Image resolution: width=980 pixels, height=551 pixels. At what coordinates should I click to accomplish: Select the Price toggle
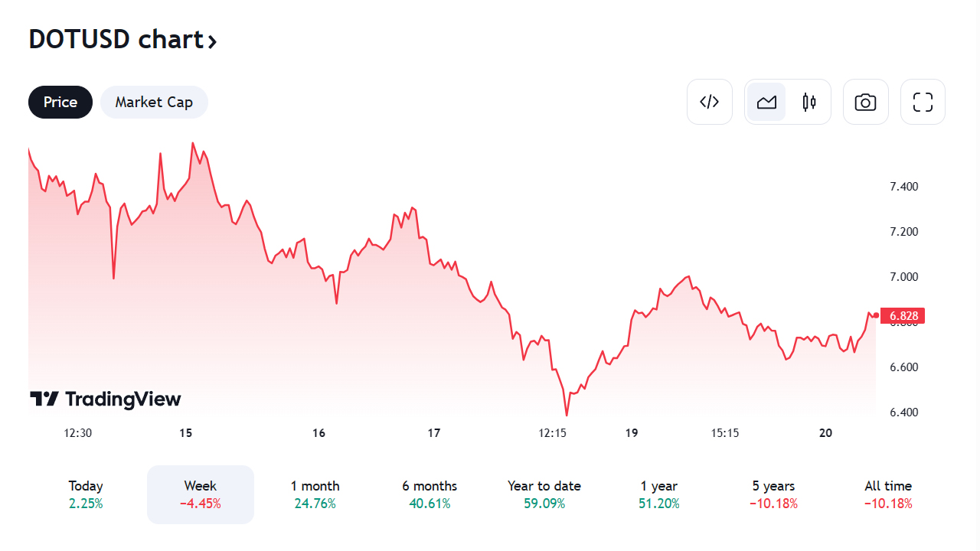point(60,102)
